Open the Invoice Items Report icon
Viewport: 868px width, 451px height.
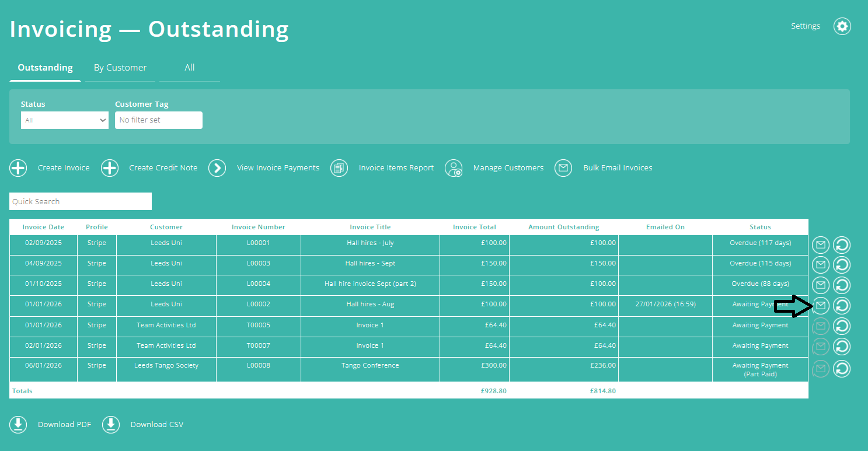(x=339, y=168)
